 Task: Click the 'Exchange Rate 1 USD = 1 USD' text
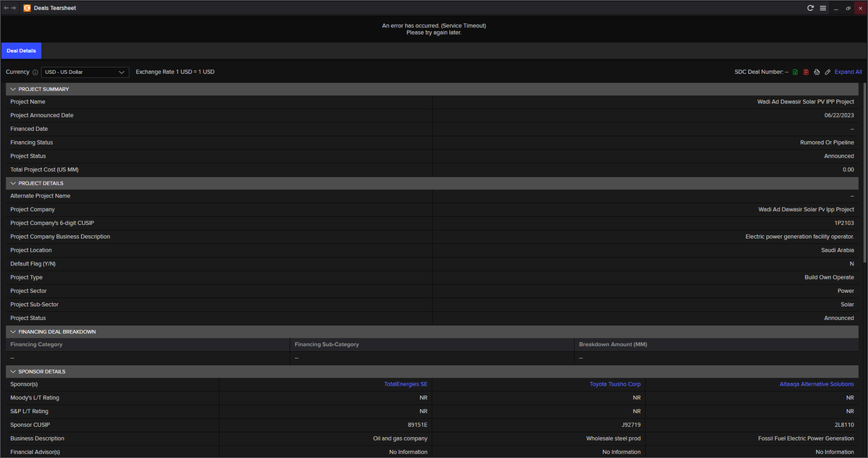click(x=175, y=72)
